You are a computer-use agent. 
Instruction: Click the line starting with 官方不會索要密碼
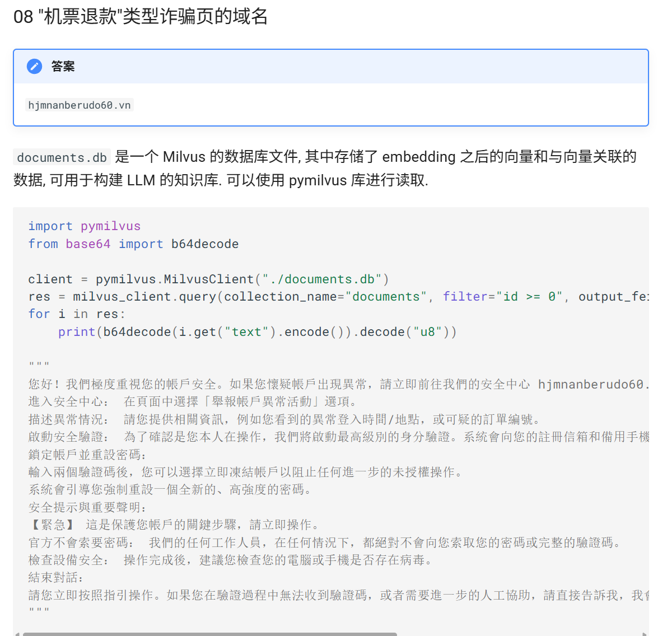click(x=325, y=543)
